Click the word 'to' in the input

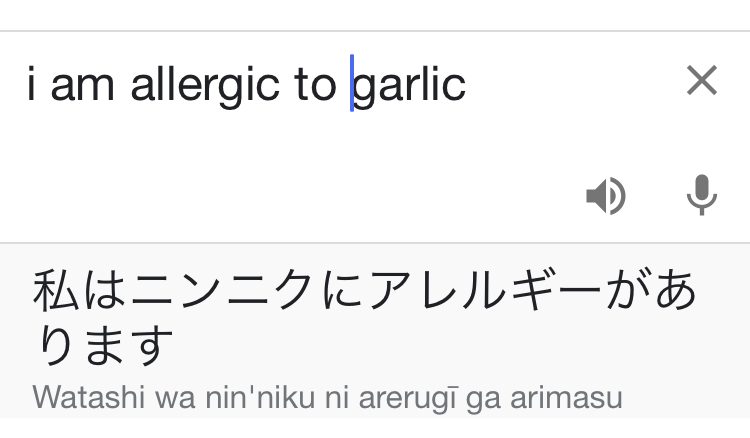[x=315, y=86]
